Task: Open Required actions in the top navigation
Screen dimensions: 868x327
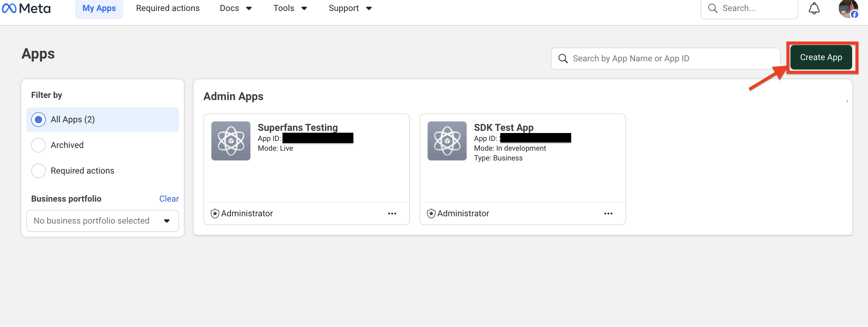Action: tap(168, 9)
